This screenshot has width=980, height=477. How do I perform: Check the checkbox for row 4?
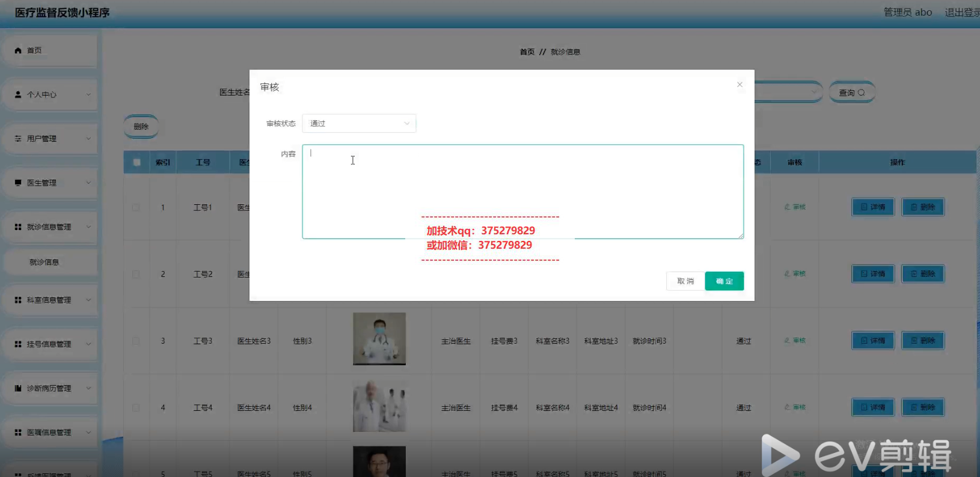click(x=136, y=408)
